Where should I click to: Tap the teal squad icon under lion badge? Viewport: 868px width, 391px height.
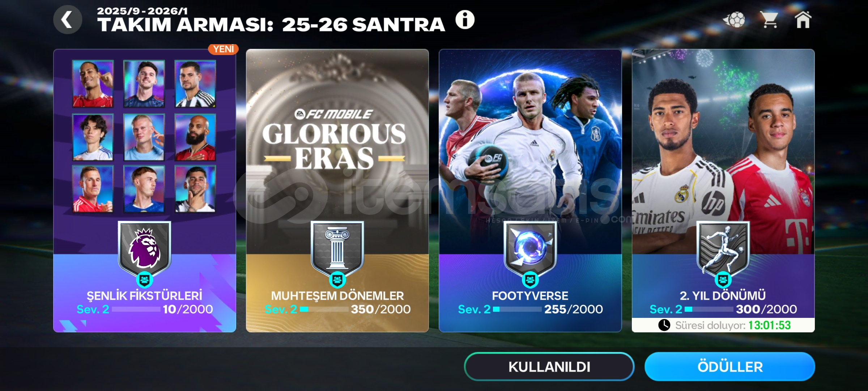[145, 280]
